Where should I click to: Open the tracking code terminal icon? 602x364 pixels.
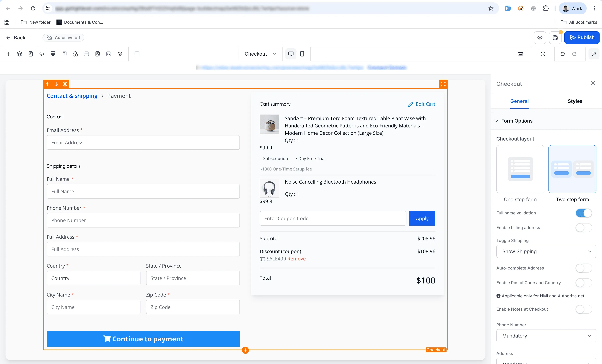point(109,54)
